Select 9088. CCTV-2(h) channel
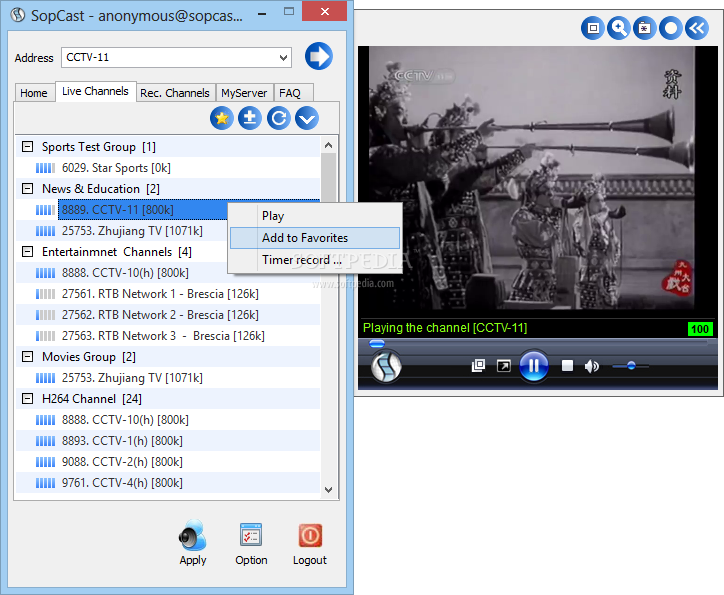The height and width of the screenshot is (595, 724). [122, 462]
